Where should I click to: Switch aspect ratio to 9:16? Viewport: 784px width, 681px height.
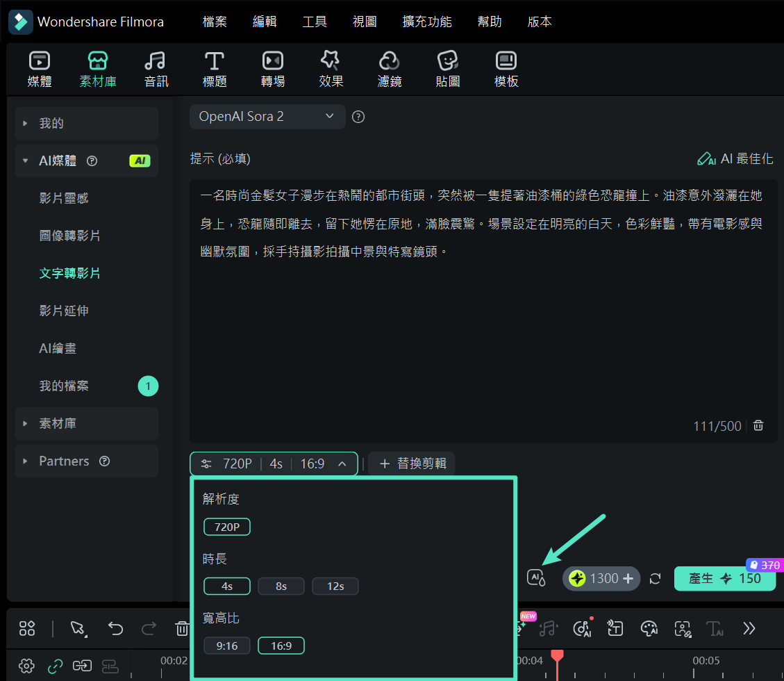[226, 645]
